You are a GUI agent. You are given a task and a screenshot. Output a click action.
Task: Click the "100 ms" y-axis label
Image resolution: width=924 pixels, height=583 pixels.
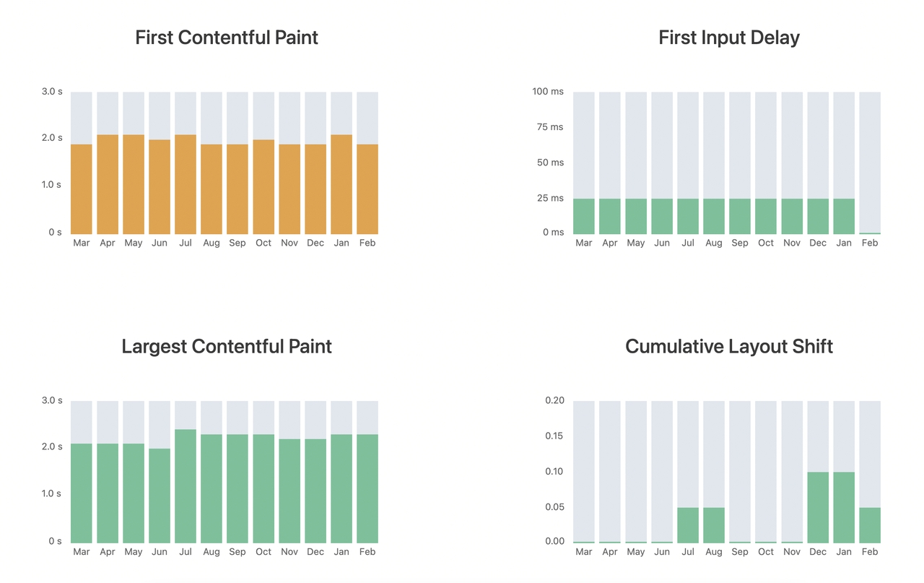(x=548, y=92)
